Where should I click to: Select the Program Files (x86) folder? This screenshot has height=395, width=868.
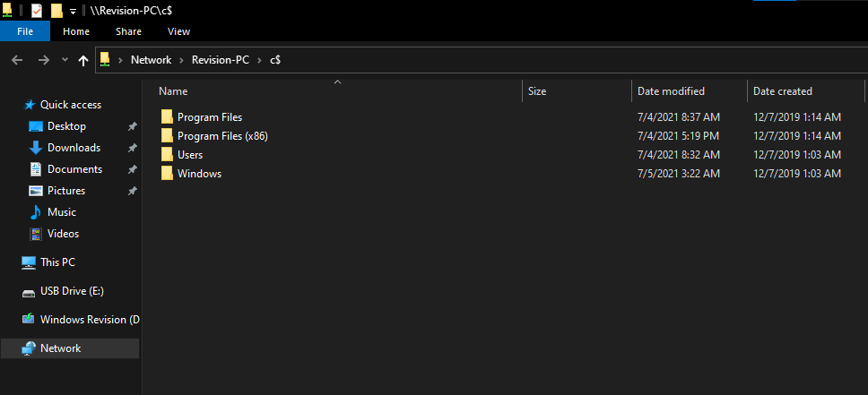click(222, 135)
